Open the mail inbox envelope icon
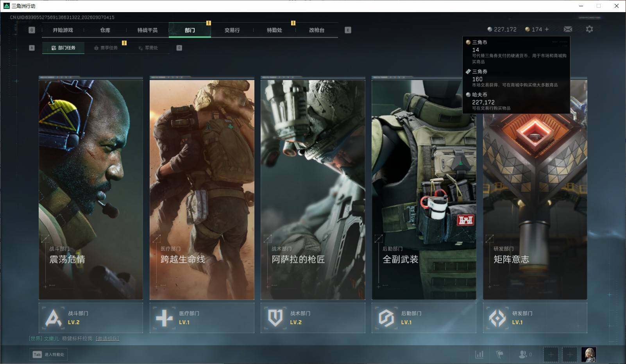626x364 pixels. point(568,29)
